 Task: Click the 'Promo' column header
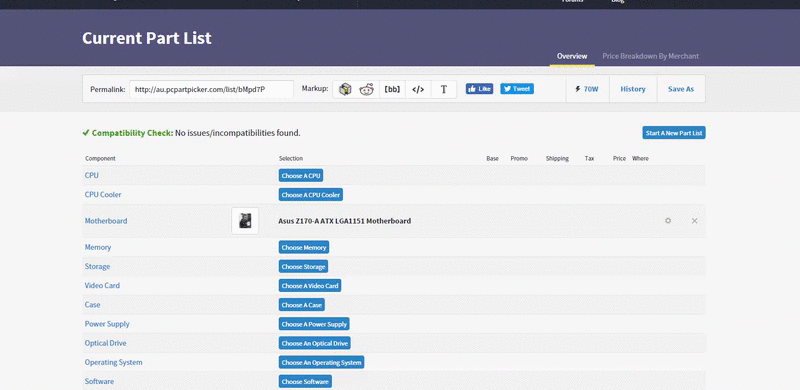click(x=519, y=158)
